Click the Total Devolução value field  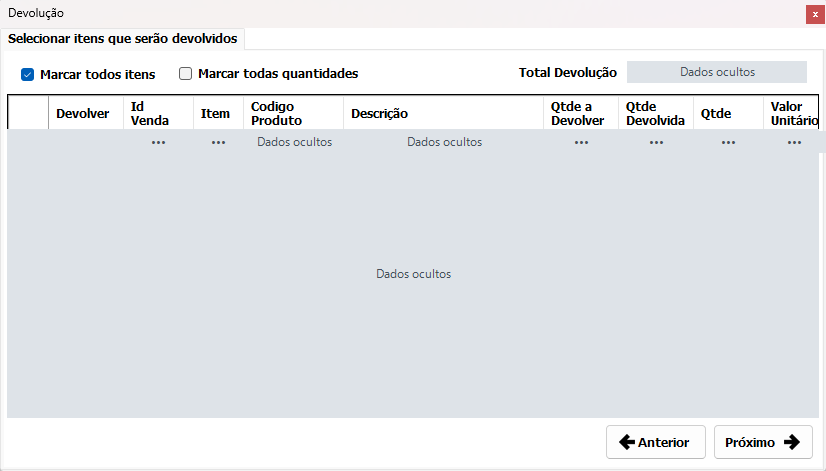coord(716,72)
